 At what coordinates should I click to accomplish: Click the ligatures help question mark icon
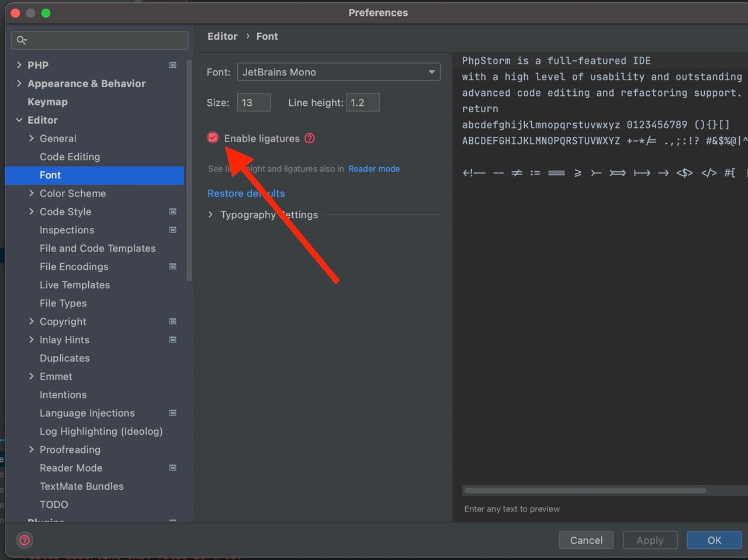(x=310, y=139)
